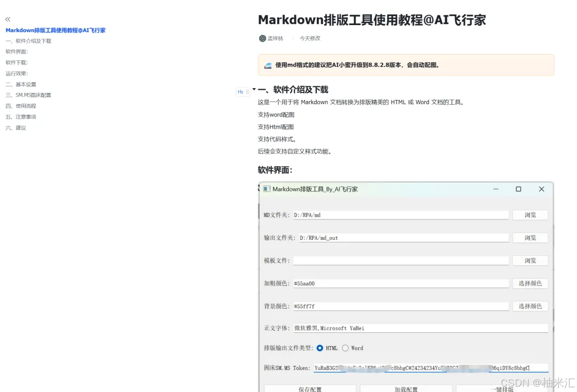
Task: Click the 加粗颜色 value field #55aa00
Action: (401, 284)
